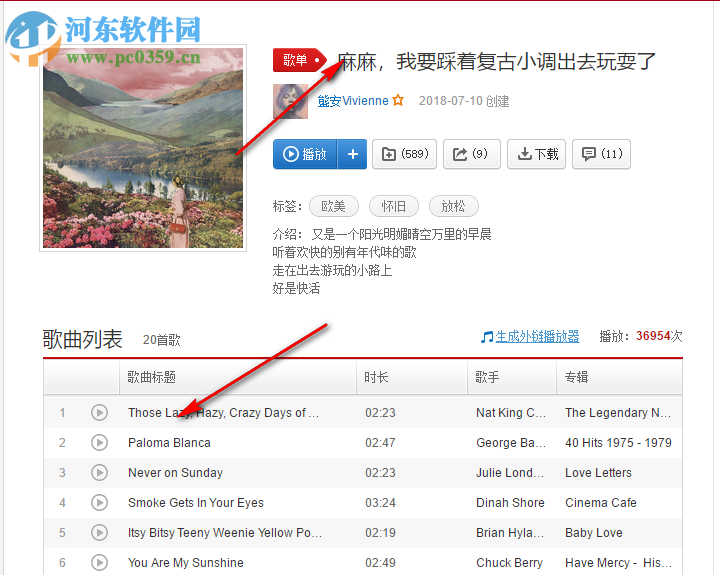This screenshot has width=720, height=575.
Task: Open the 怀旧 tag
Action: tap(394, 206)
